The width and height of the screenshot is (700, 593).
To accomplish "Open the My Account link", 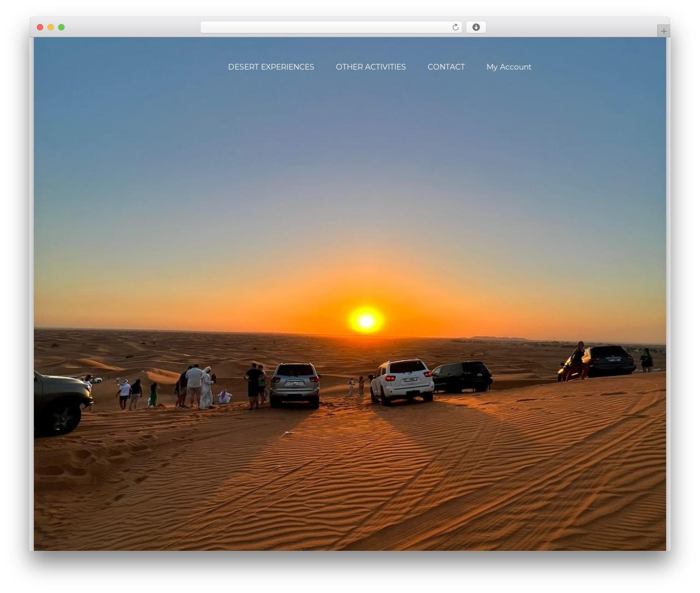I will tap(509, 67).
